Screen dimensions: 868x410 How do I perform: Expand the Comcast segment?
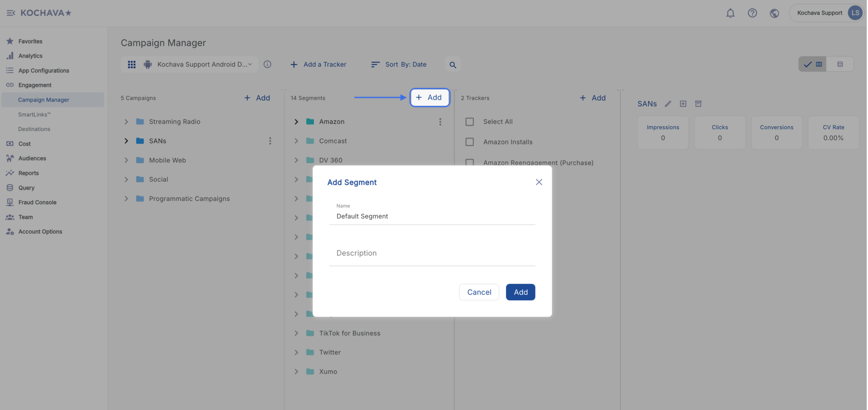click(x=296, y=141)
